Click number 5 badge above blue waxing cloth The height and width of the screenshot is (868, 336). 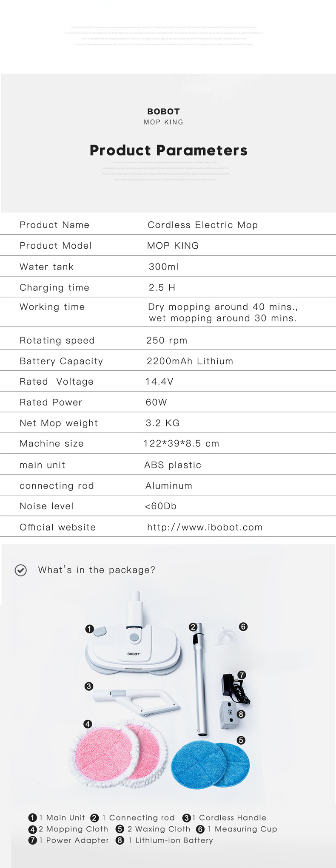coord(241,740)
